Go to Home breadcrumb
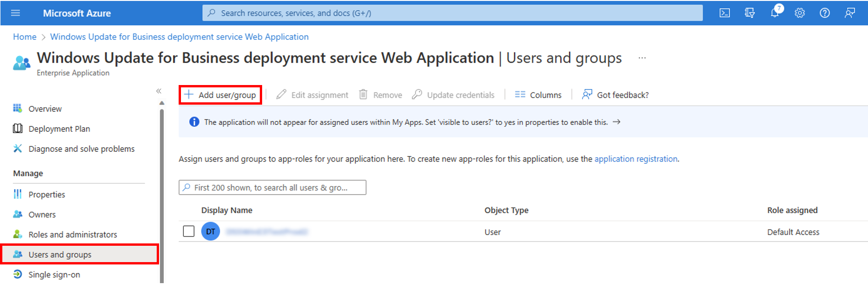 click(x=25, y=37)
